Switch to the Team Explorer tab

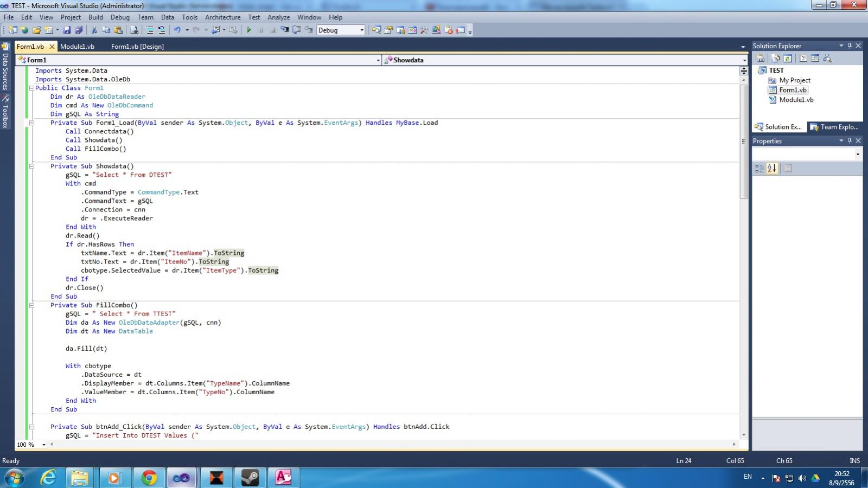(834, 127)
